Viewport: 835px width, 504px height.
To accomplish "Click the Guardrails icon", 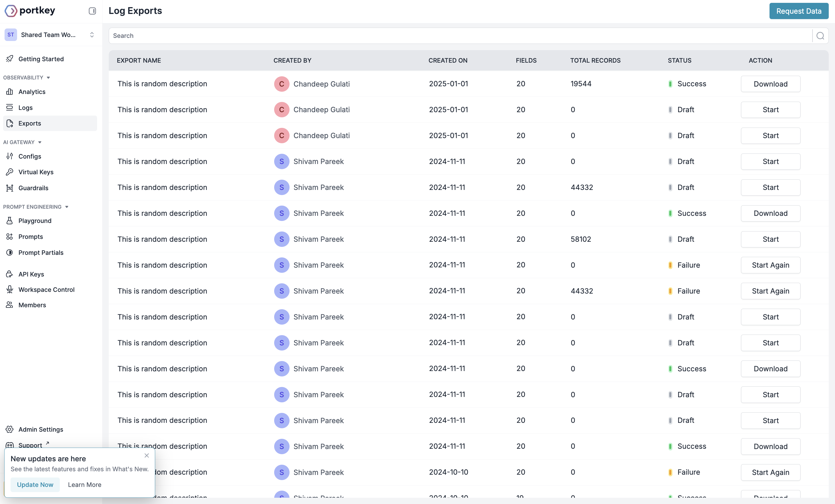I will [10, 188].
